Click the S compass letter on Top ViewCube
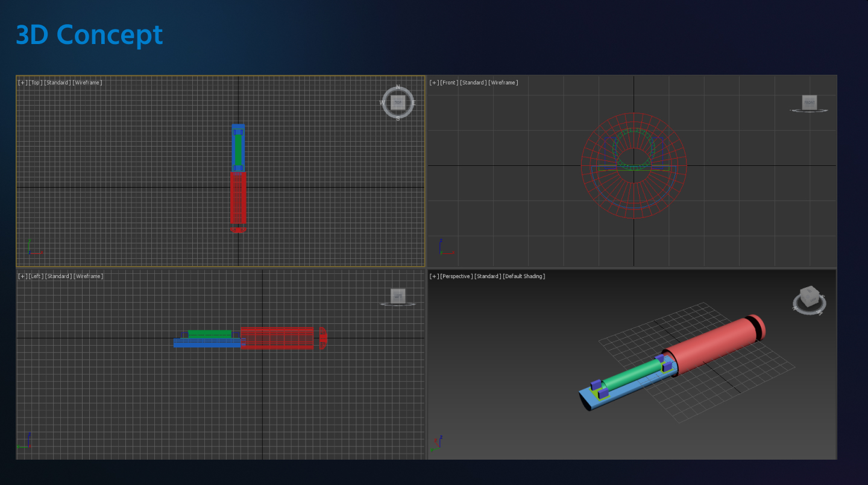The height and width of the screenshot is (485, 868). (x=398, y=118)
